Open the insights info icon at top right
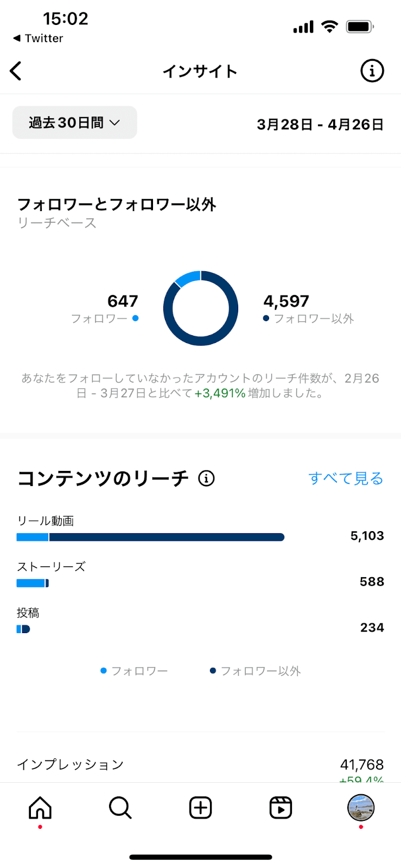 pyautogui.click(x=372, y=71)
